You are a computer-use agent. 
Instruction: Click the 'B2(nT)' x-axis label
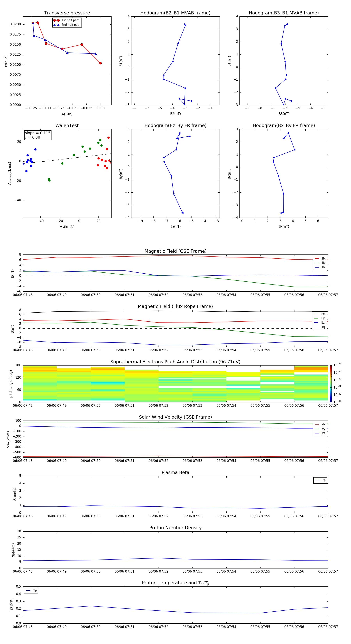click(175, 114)
